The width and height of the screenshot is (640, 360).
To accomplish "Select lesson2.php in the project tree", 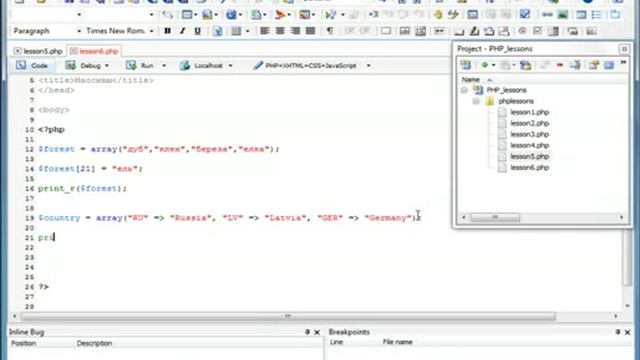I will tap(529, 123).
